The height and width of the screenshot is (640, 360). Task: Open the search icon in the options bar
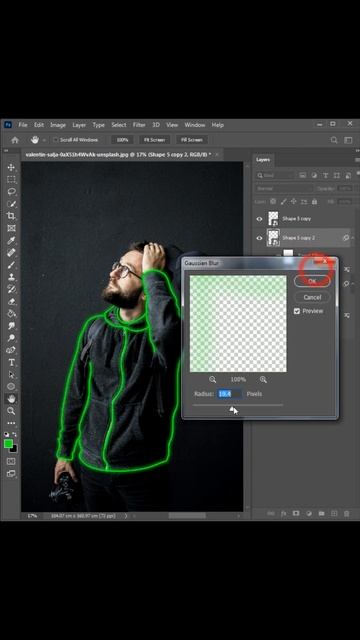334,140
